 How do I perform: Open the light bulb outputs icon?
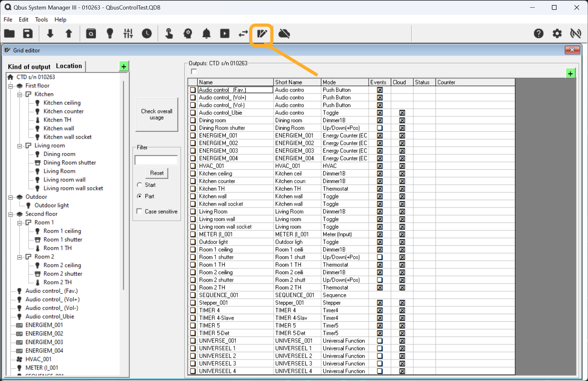click(x=110, y=34)
